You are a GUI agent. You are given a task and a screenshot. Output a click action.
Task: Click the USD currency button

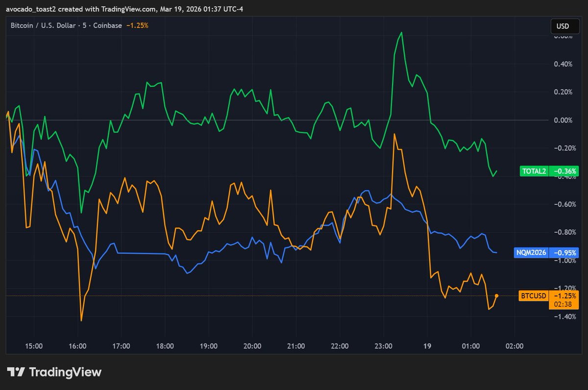tap(564, 26)
